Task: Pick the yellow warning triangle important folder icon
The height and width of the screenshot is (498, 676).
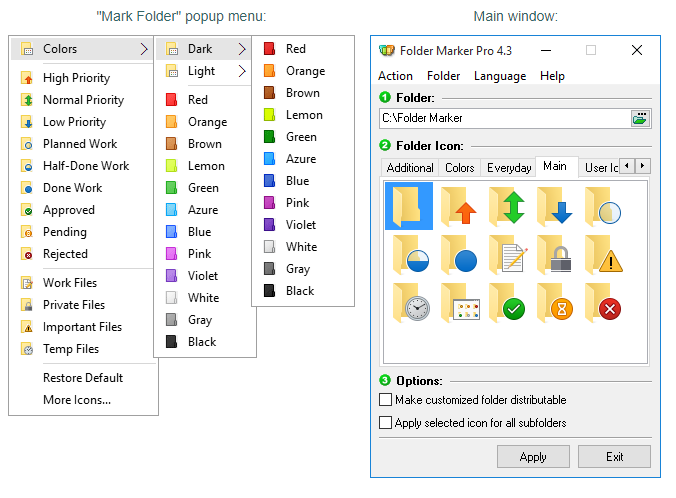Action: (x=604, y=254)
